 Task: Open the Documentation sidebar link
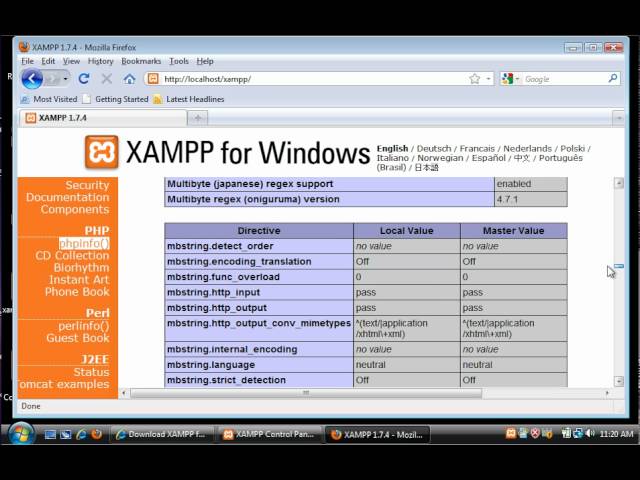pyautogui.click(x=68, y=198)
